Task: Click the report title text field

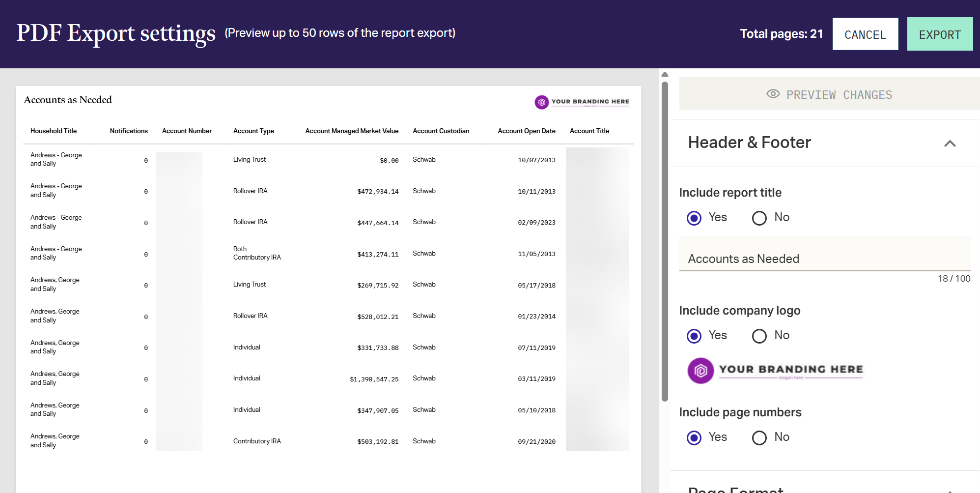Action: [x=824, y=259]
